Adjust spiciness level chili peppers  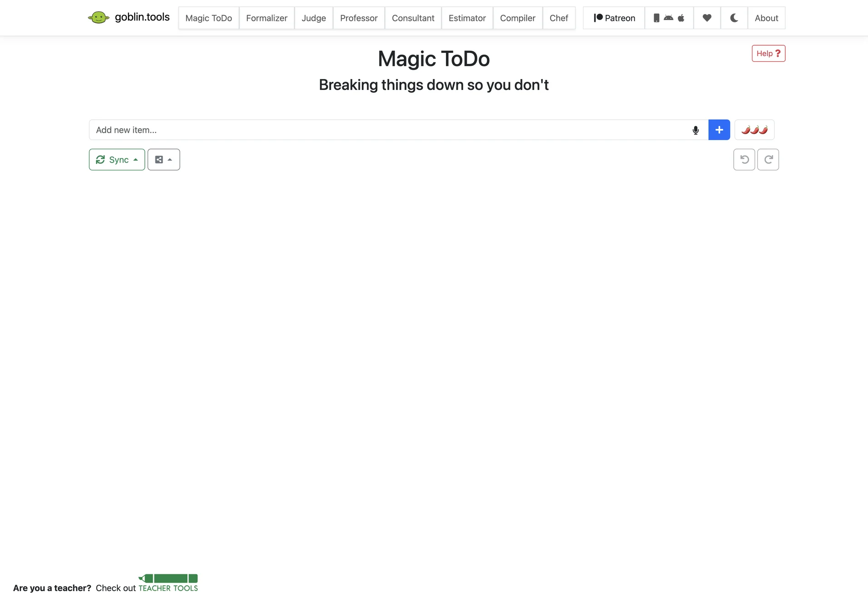[x=754, y=130]
